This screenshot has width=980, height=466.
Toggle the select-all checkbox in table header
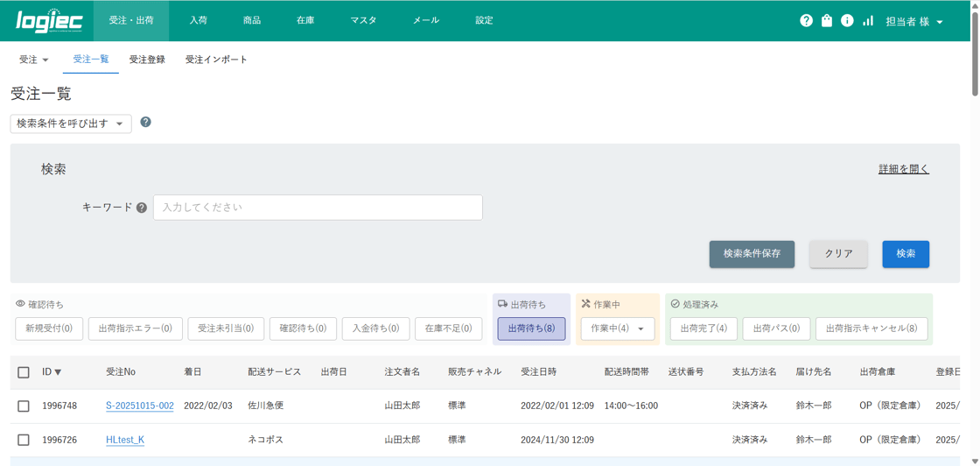(x=24, y=372)
